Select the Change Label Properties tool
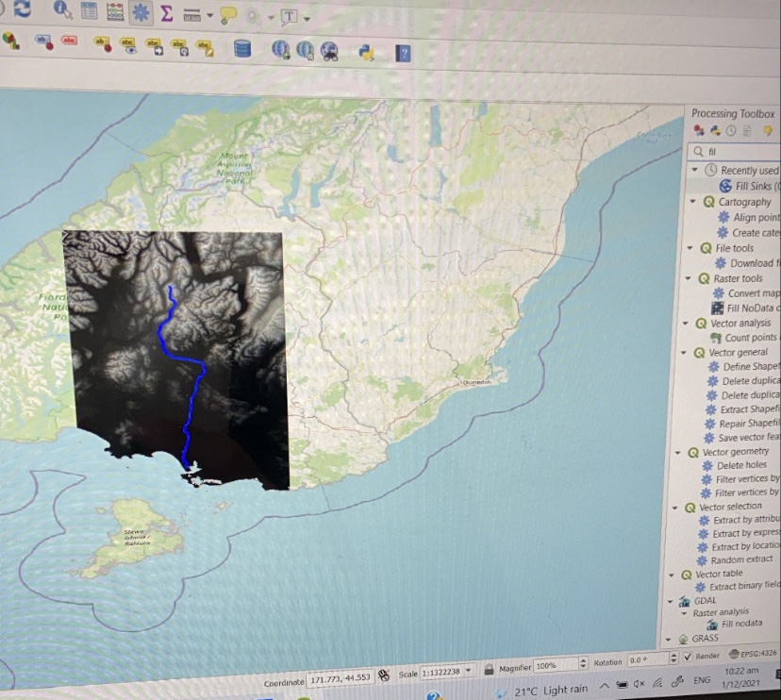The height and width of the screenshot is (700, 781). pyautogui.click(x=206, y=48)
